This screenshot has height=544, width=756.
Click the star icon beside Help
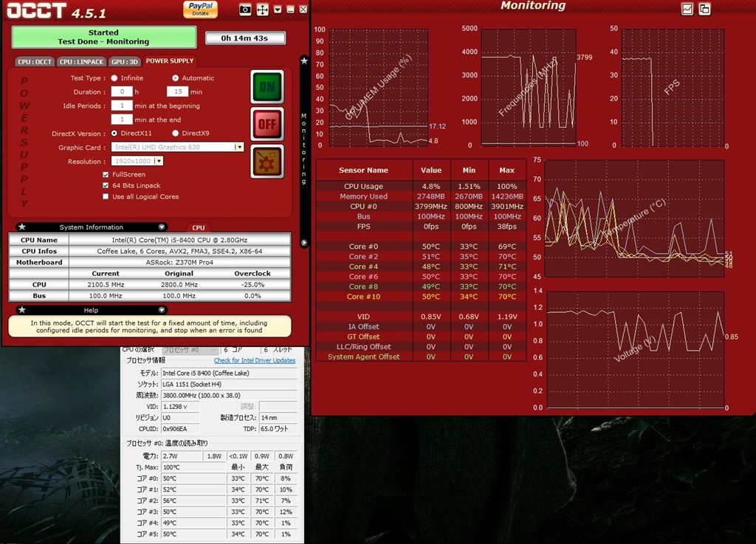(21, 310)
